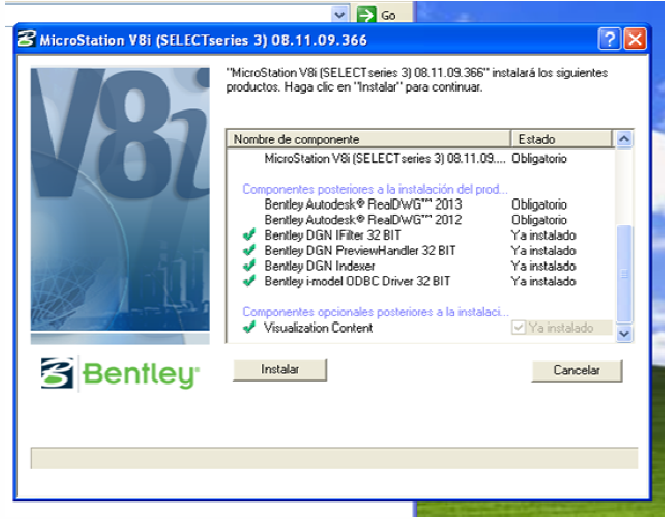Click the Cancelar button
This screenshot has width=665, height=519.
(x=577, y=371)
